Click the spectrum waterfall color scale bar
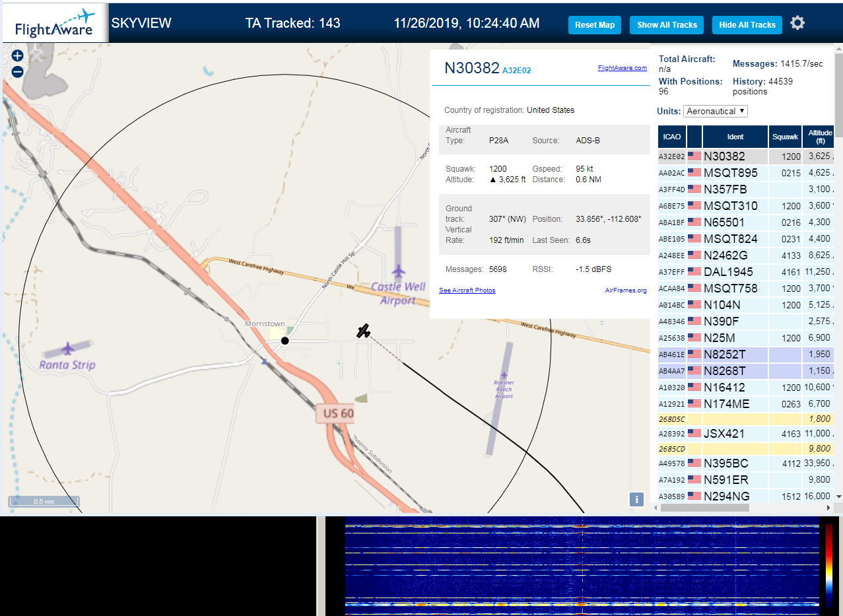The height and width of the screenshot is (616, 843). [829, 566]
